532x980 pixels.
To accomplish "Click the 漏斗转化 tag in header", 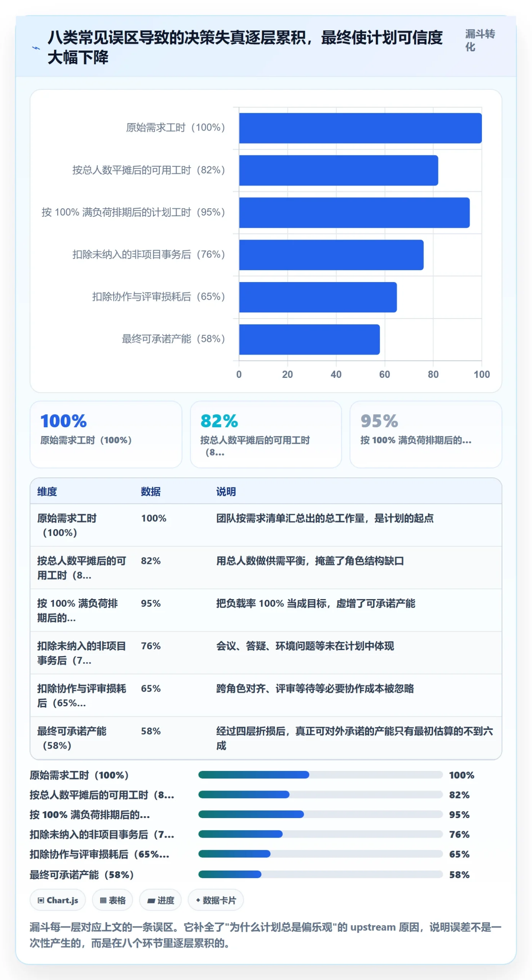I will [480, 40].
